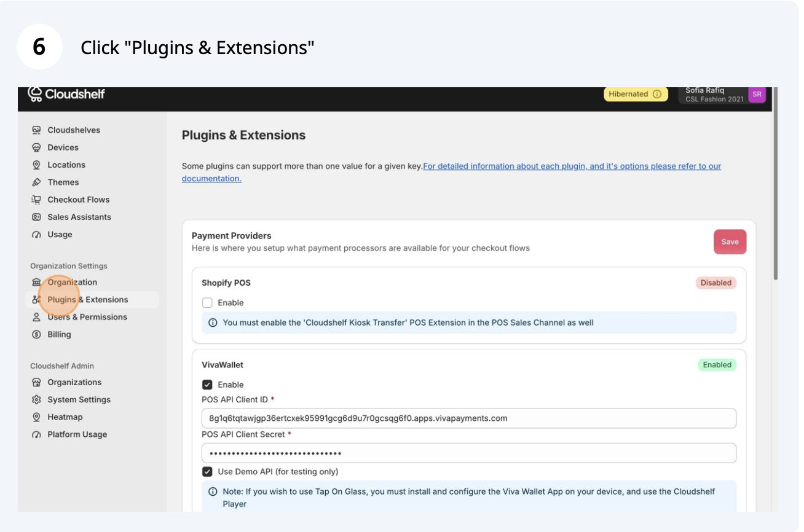Viewport: 804px width, 532px height.
Task: Click the Usage gauge icon
Action: tap(36, 235)
